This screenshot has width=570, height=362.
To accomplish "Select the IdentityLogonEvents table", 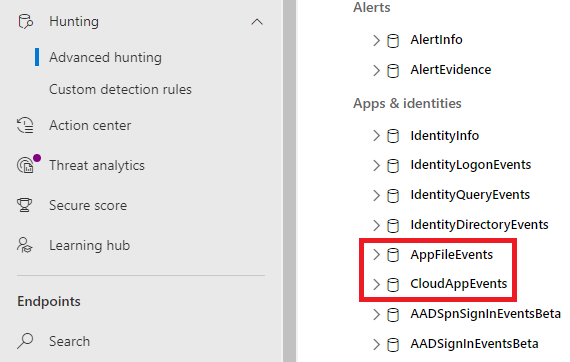I will click(x=470, y=165).
